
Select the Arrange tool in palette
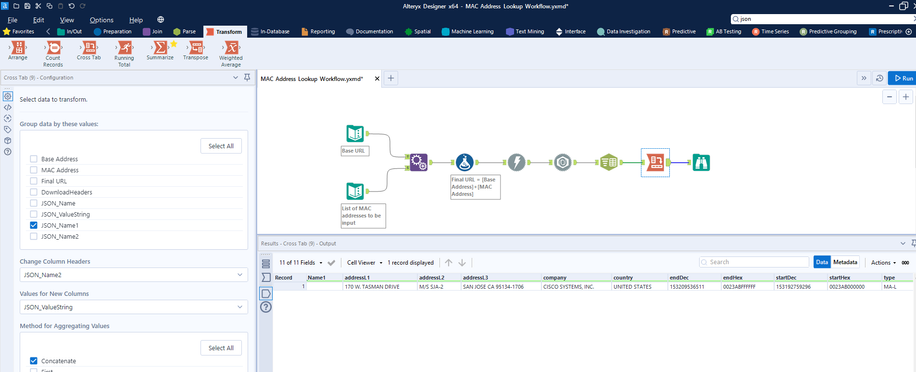[x=18, y=51]
